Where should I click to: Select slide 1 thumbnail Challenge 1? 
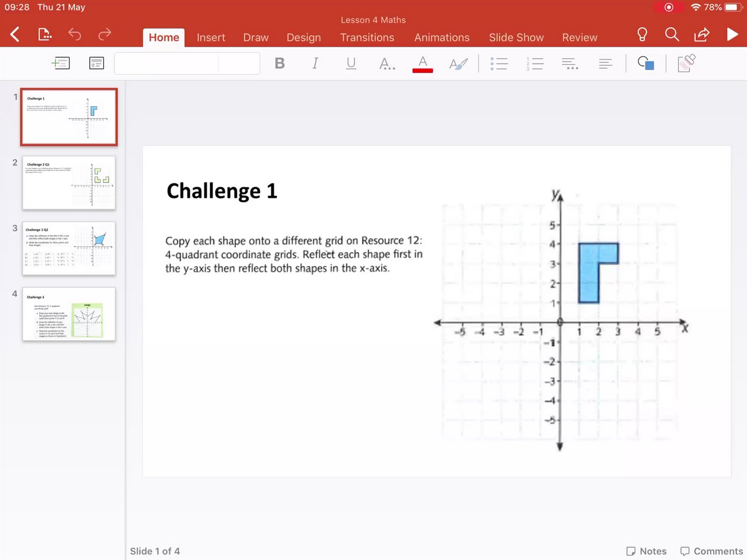69,117
